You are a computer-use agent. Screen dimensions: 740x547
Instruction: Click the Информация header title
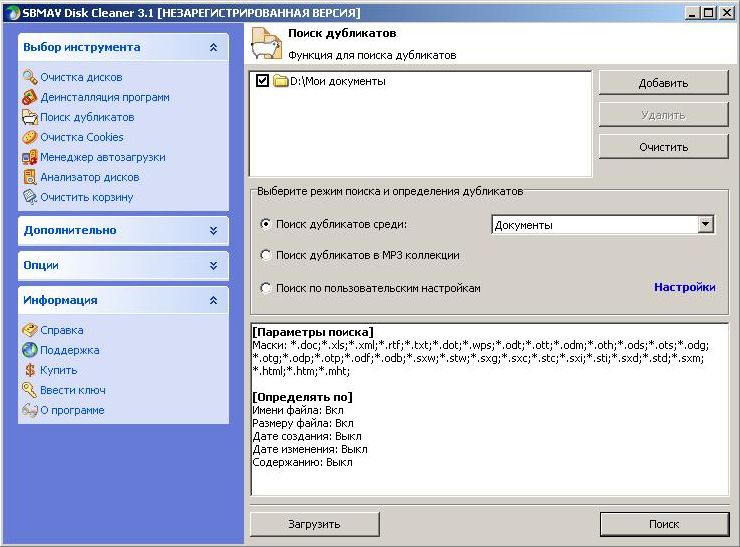point(60,300)
